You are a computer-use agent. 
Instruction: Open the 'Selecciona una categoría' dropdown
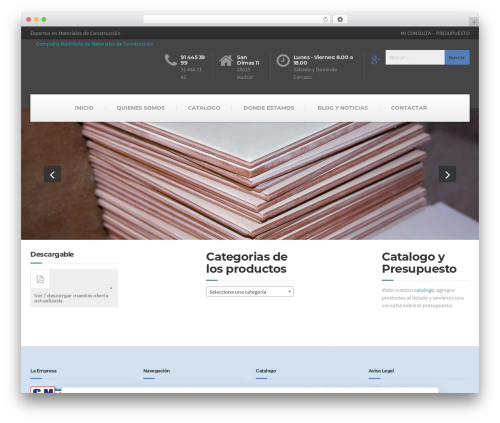[x=250, y=292]
